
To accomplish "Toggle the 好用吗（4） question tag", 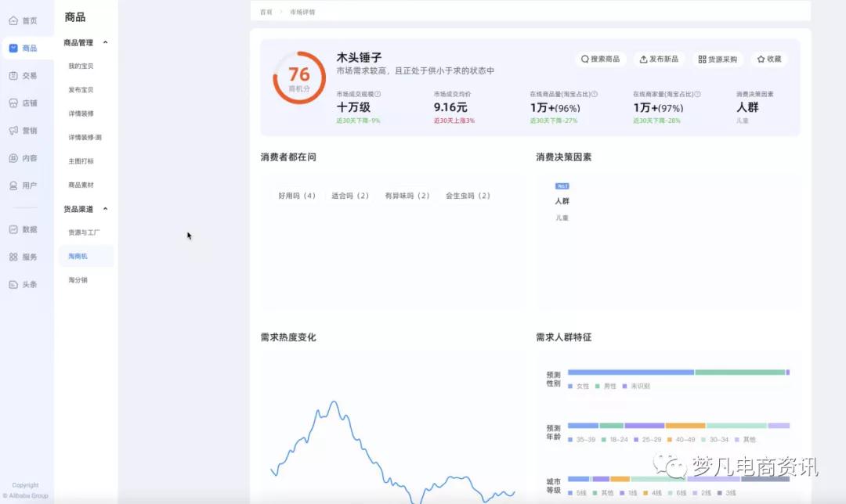I will click(x=296, y=196).
